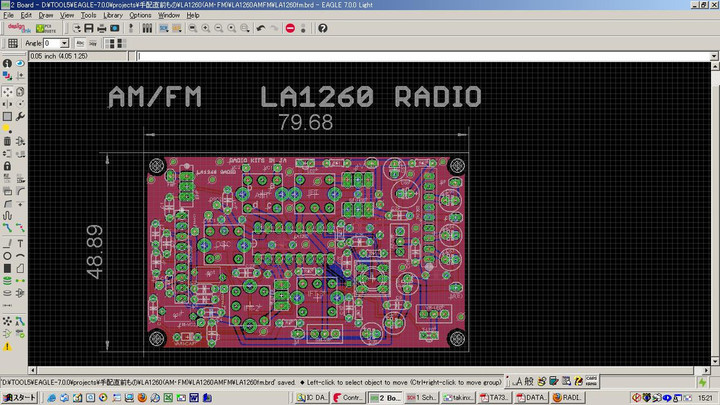The image size is (720, 405).
Task: Open the Library menu
Action: coord(113,16)
